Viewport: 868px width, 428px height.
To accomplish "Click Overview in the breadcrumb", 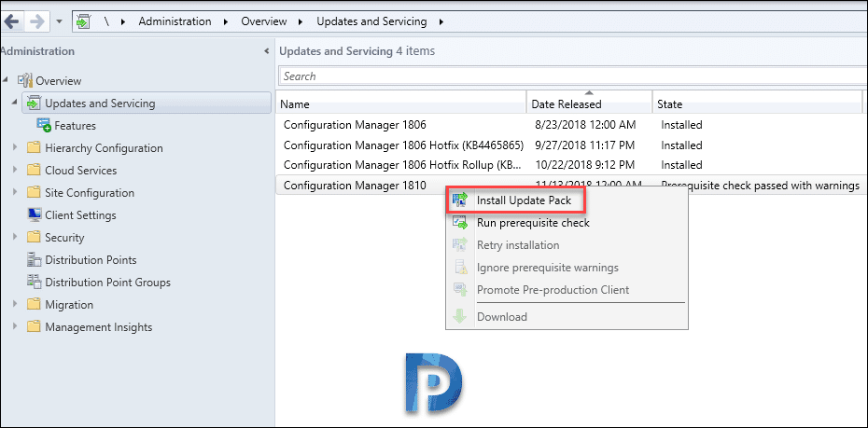I will 264,21.
